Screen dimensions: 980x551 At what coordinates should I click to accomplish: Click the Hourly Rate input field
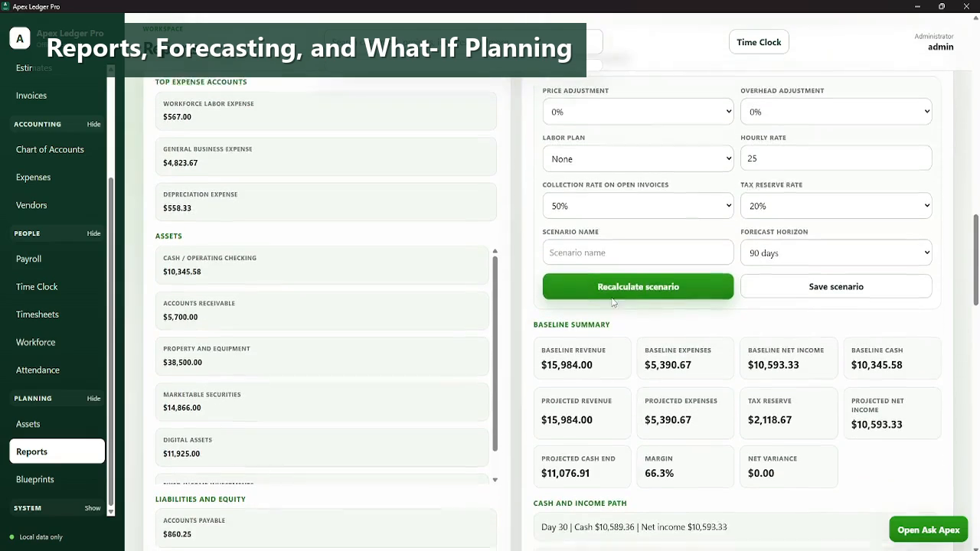[x=836, y=158]
